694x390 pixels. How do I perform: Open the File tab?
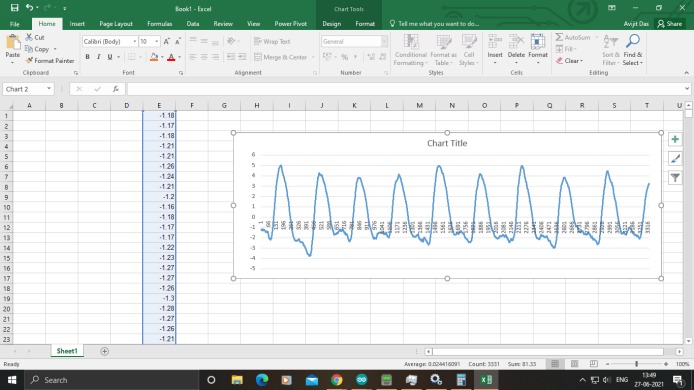15,24
